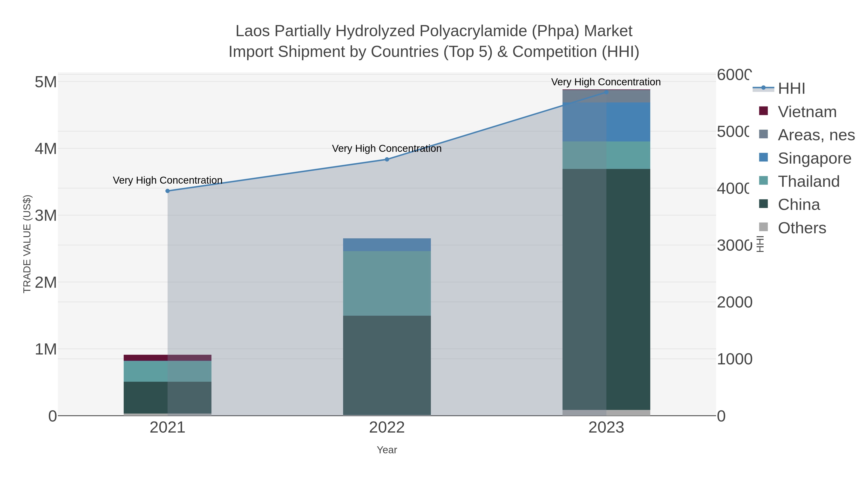Toggle the HHI line legend entry
This screenshot has width=868, height=488.
point(779,89)
